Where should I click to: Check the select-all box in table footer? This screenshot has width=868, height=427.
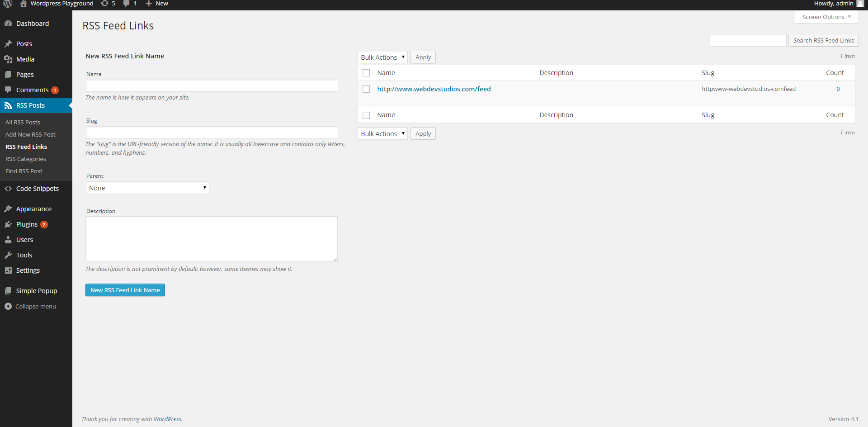click(x=366, y=115)
